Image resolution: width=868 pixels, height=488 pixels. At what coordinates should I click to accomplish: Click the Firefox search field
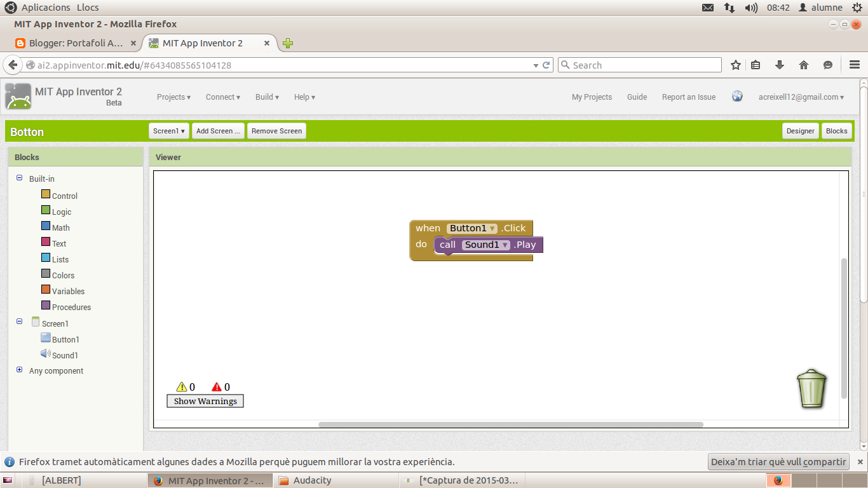click(640, 65)
